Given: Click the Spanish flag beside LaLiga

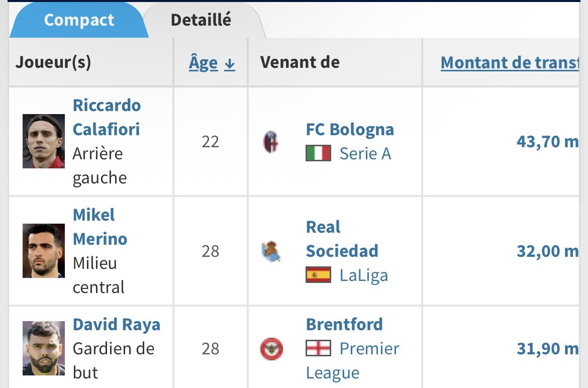Looking at the screenshot, I should point(318,275).
